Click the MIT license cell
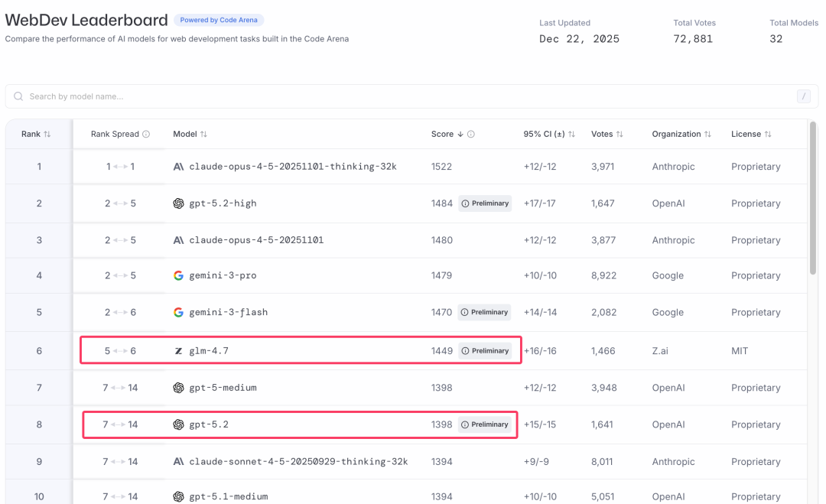Image resolution: width=826 pixels, height=504 pixels. click(x=740, y=351)
